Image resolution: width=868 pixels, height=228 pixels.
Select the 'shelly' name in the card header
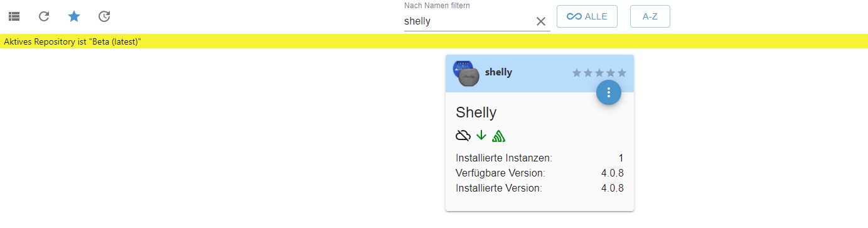[498, 72]
